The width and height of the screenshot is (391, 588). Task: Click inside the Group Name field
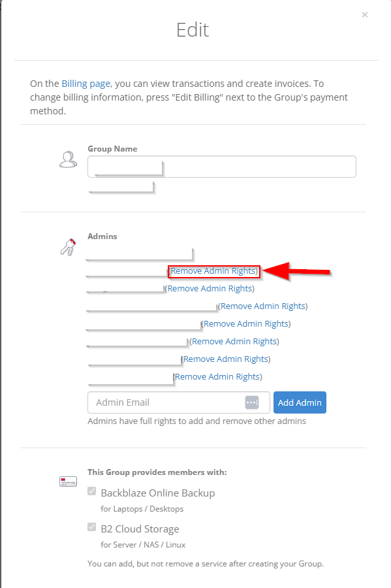click(x=222, y=167)
